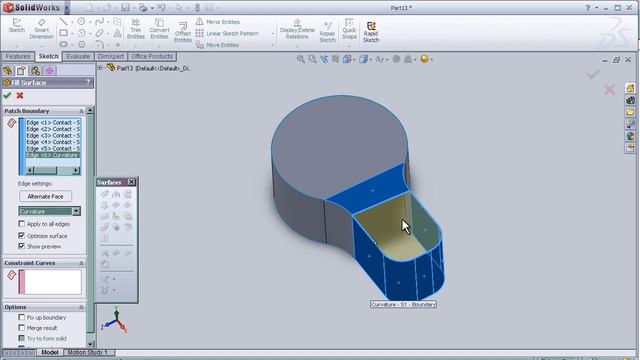Activate the Rapid Sketch tool
Screen dimensions: 640x360
pyautogui.click(x=371, y=32)
